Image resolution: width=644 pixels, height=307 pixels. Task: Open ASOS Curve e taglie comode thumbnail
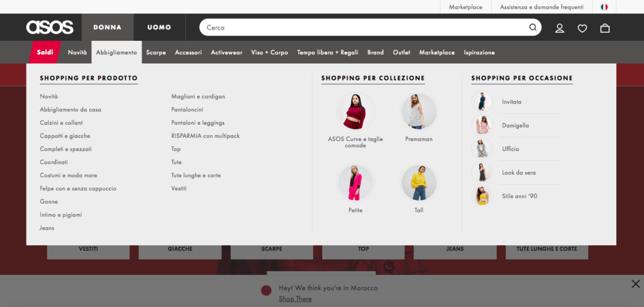pyautogui.click(x=355, y=111)
